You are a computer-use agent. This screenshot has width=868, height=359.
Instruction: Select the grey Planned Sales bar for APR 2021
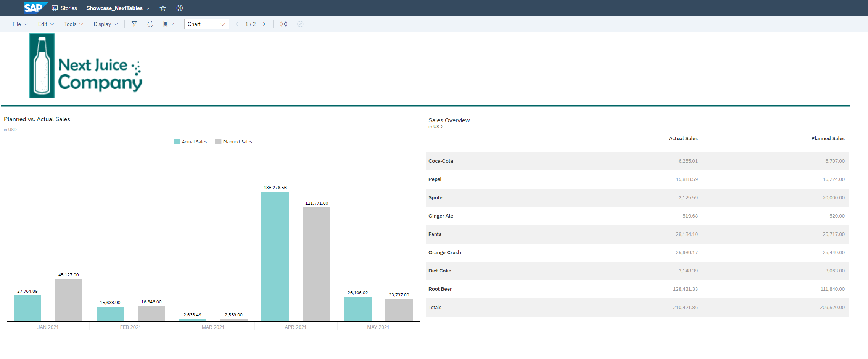[x=317, y=264]
